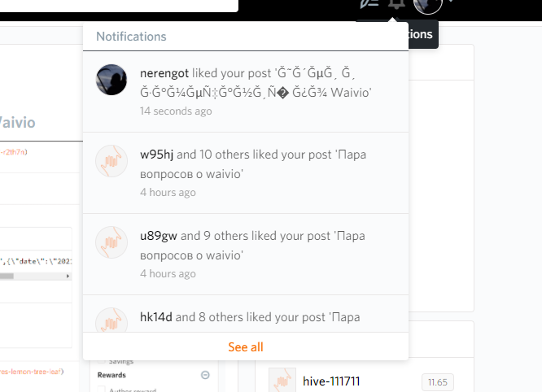
Task: Click u89gw's avatar icon
Action: point(111,242)
